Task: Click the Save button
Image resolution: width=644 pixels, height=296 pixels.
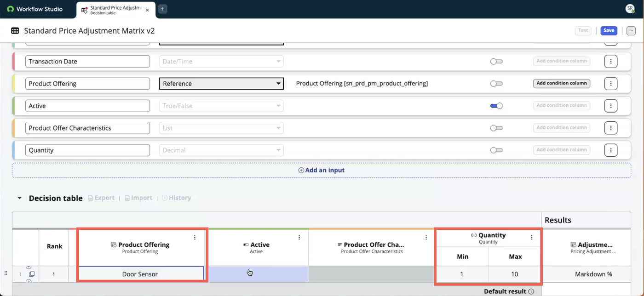Action: coord(609,30)
